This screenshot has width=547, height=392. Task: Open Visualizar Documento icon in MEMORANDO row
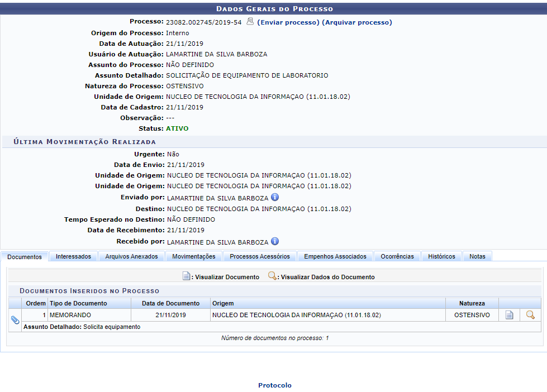509,315
